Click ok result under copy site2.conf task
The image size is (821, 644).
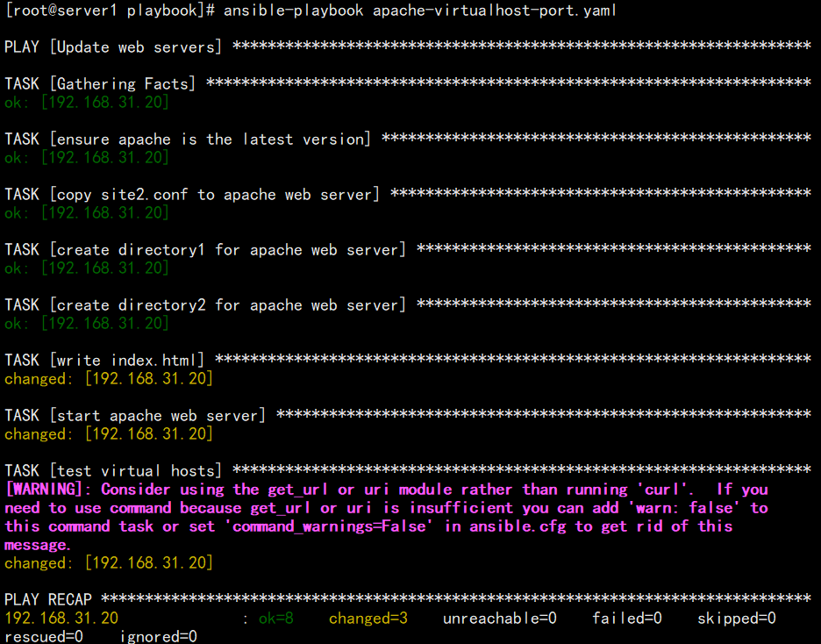click(x=87, y=213)
